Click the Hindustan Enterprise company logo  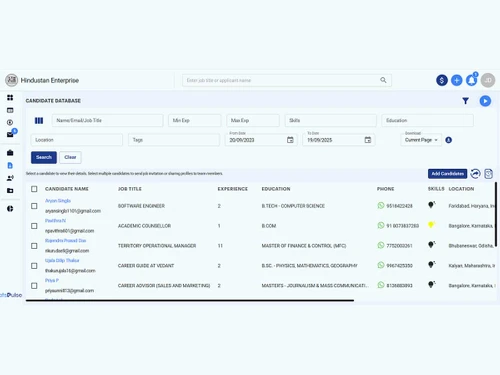click(x=11, y=80)
